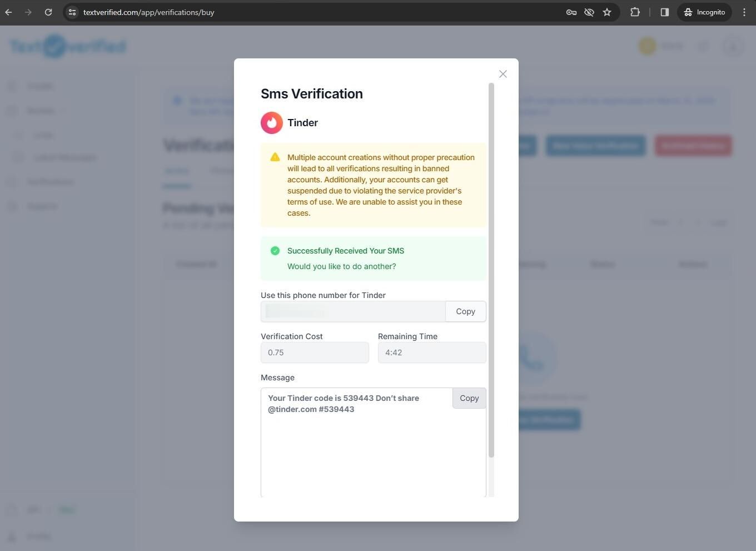
Task: Close the Sms Verification dialog
Action: click(x=503, y=74)
